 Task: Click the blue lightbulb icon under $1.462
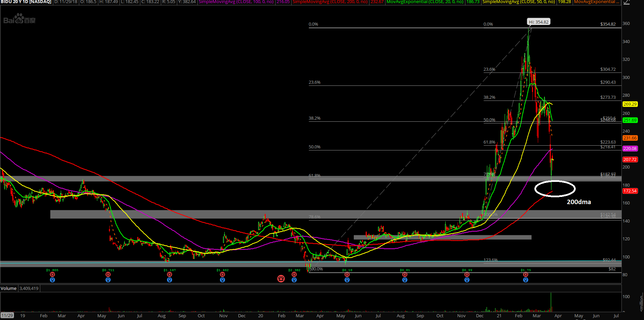[x=222, y=280]
